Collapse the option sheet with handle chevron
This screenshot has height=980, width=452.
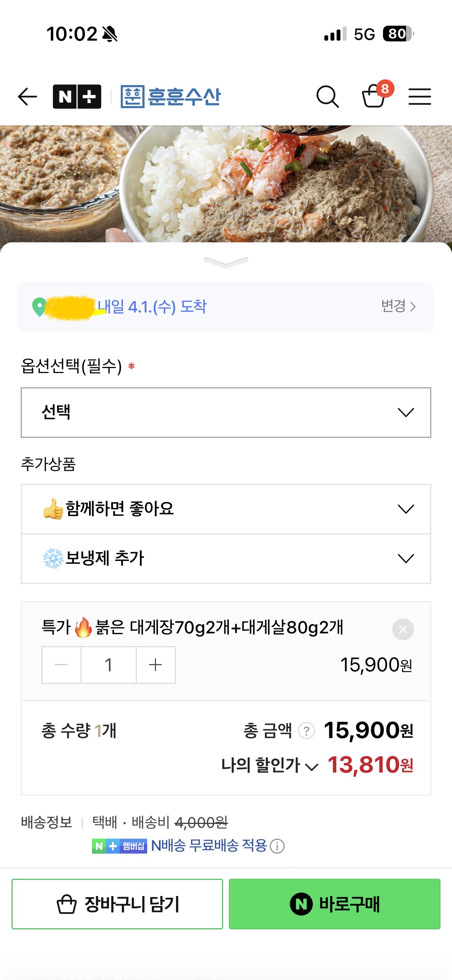click(x=226, y=262)
